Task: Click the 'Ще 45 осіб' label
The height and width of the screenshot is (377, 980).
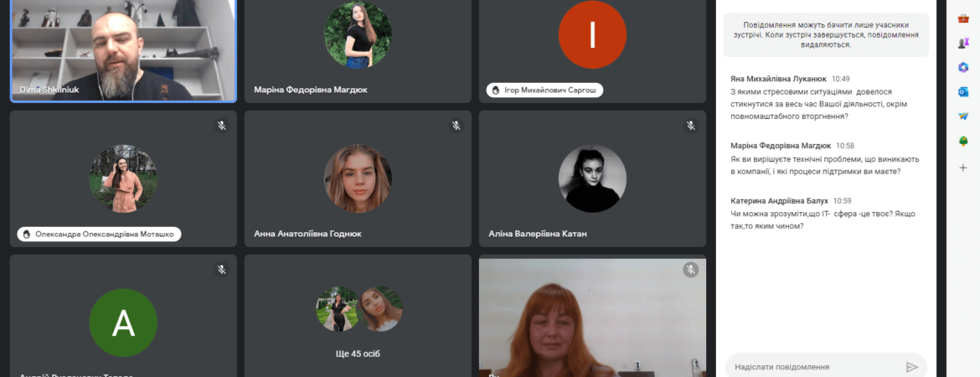Action: (x=358, y=354)
